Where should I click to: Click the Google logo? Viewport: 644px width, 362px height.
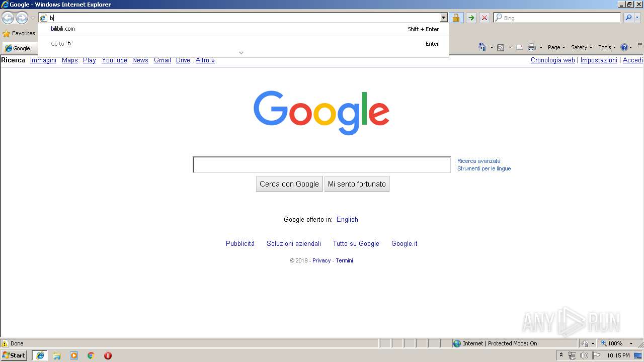321,113
